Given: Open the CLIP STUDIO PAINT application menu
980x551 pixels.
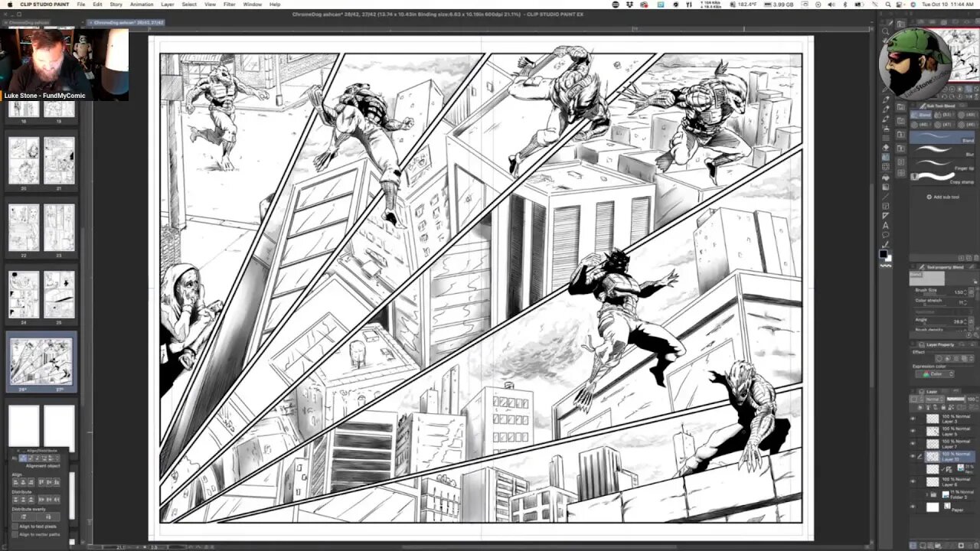Looking at the screenshot, I should coord(44,4).
